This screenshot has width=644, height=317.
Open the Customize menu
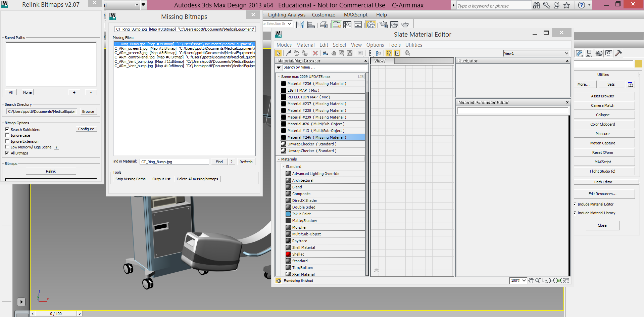pyautogui.click(x=324, y=15)
